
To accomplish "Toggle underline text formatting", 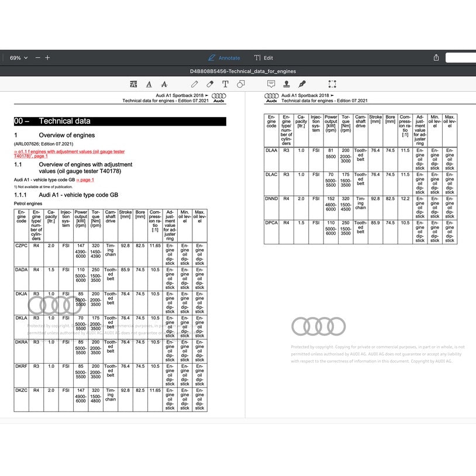I will tap(149, 84).
